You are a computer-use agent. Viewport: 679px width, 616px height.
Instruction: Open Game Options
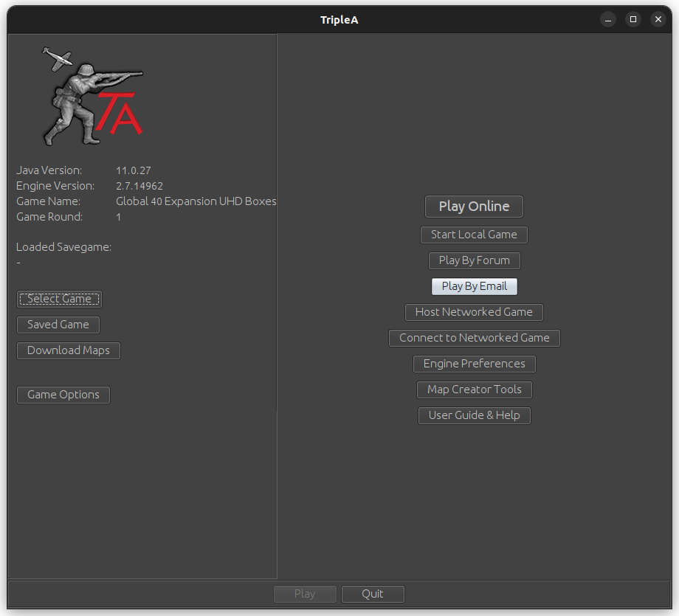click(63, 395)
